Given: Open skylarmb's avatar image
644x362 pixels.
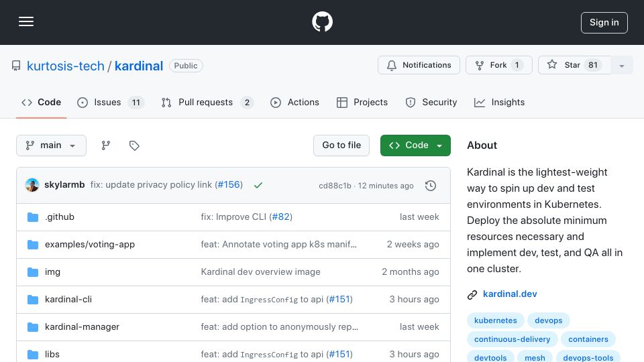Looking at the screenshot, I should (32, 185).
